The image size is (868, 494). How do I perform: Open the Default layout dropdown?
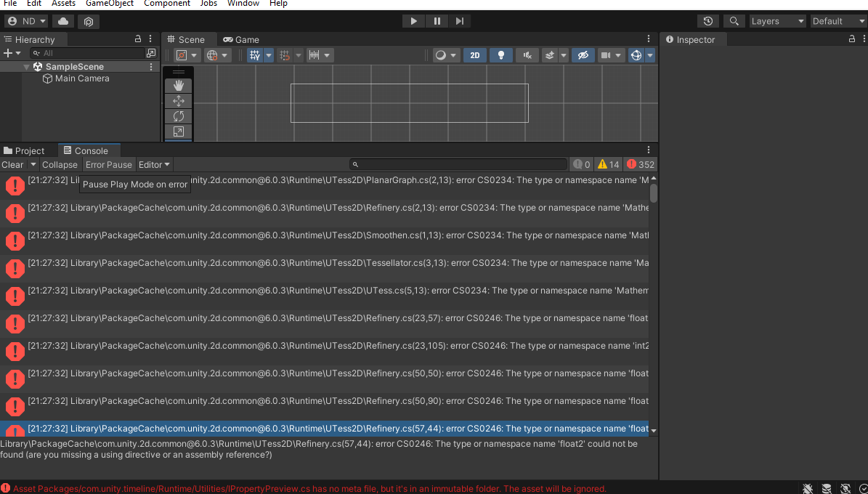[837, 21]
